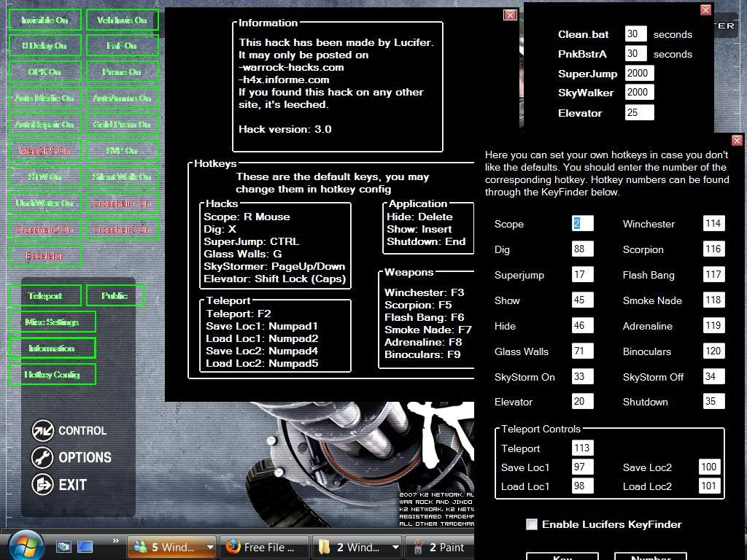The width and height of the screenshot is (747, 560).
Task: Toggle the UndWater On button
Action: [x=44, y=203]
